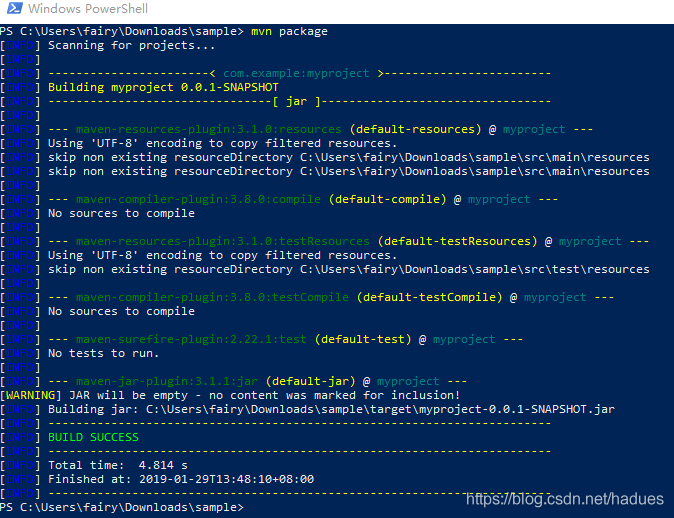
Task: Click the last prompt line at the bottom
Action: coord(120,507)
